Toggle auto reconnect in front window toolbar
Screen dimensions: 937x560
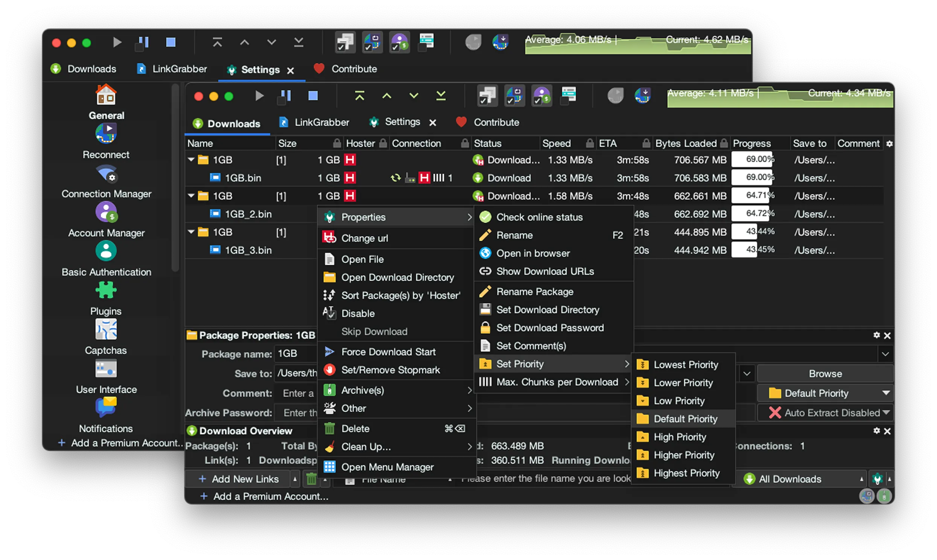514,96
